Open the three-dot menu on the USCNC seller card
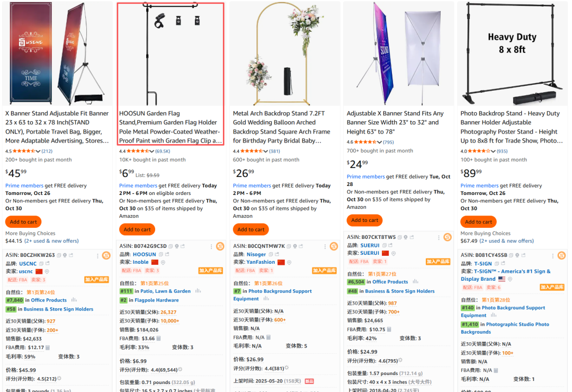572x392 pixels. 97,256
